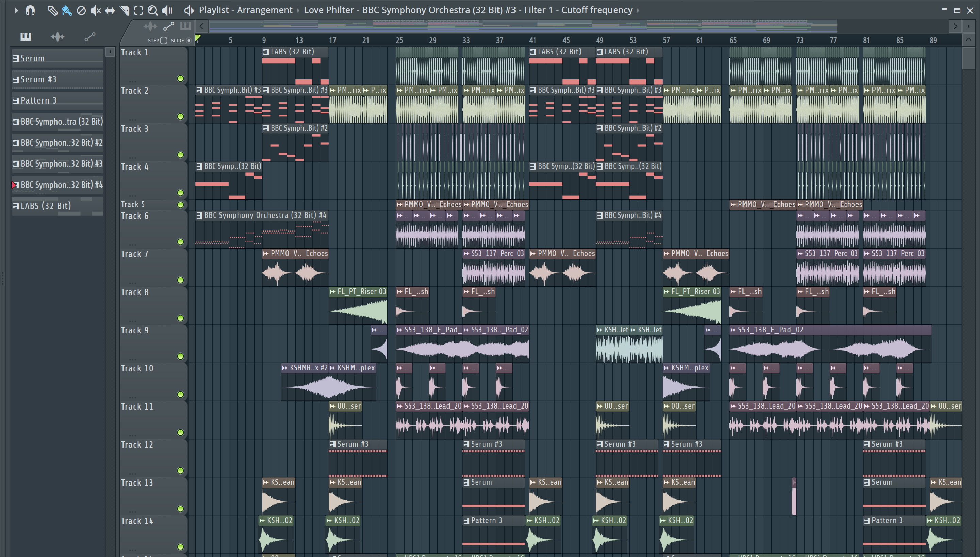Mute Track 8 with its green LED
980x557 pixels.
tap(180, 318)
